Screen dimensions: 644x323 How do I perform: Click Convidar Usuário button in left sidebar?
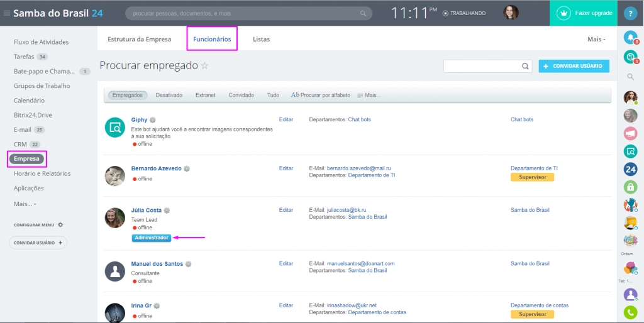click(x=38, y=243)
